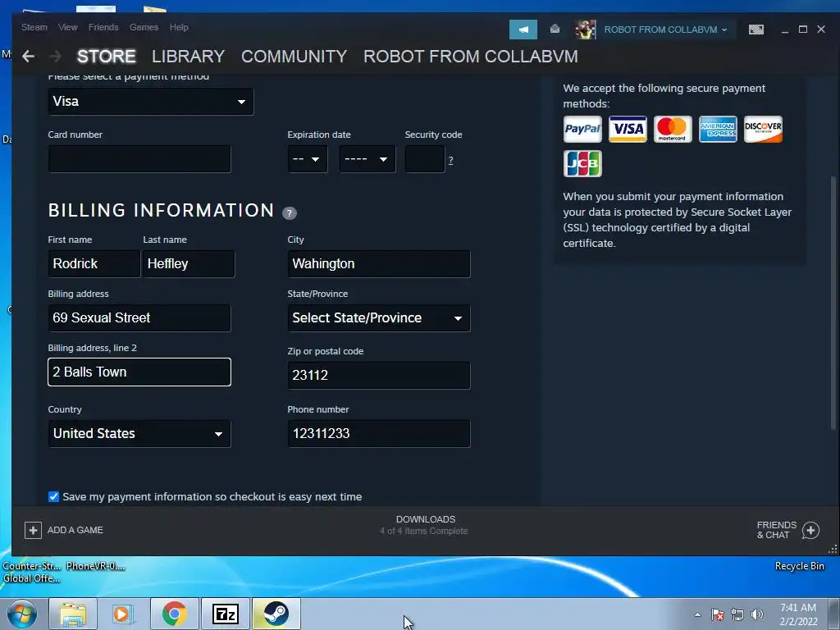Click the JCB card logo
The width and height of the screenshot is (840, 630).
582,163
